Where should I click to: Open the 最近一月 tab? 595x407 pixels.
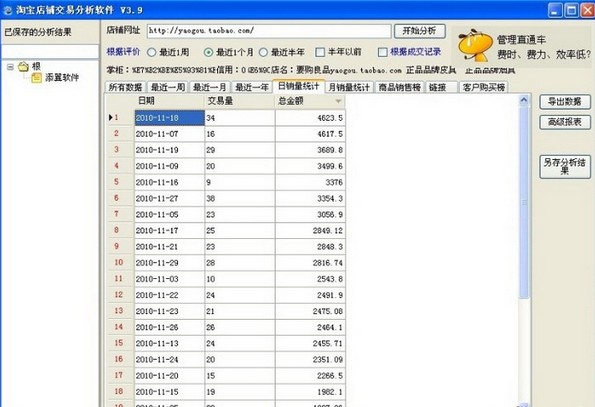click(209, 87)
